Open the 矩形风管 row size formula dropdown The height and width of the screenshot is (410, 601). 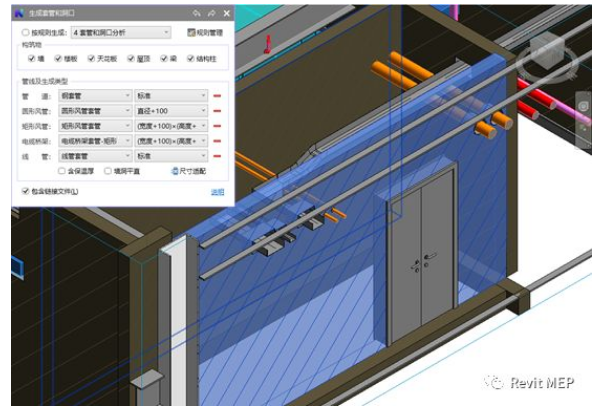171,126
